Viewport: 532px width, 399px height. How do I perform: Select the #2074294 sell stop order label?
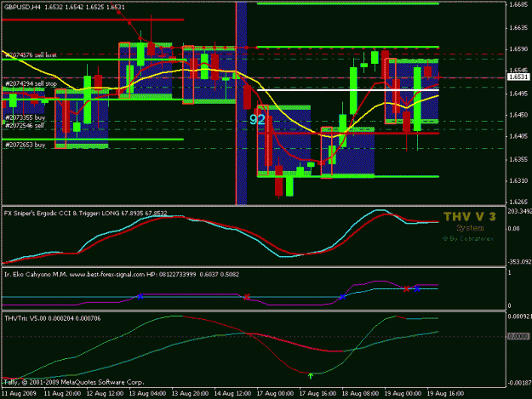(31, 83)
